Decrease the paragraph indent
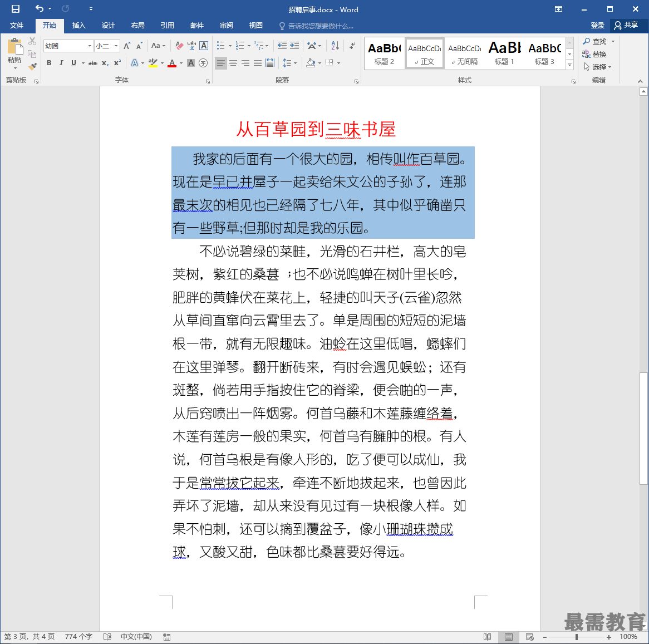 tap(282, 46)
